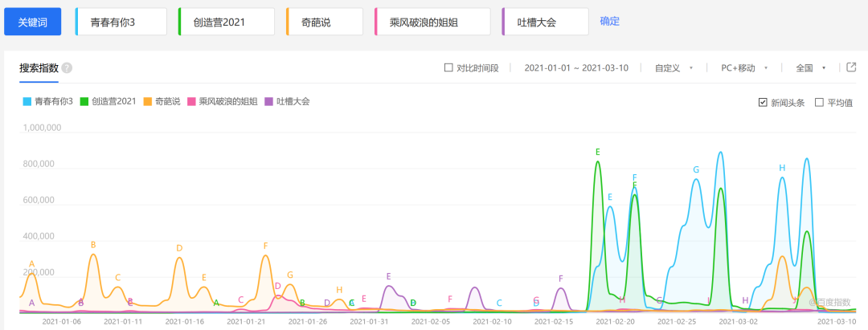Screen dimensions: 868x330
Task: Click the 青春有你3 keyword field
Action: point(121,22)
